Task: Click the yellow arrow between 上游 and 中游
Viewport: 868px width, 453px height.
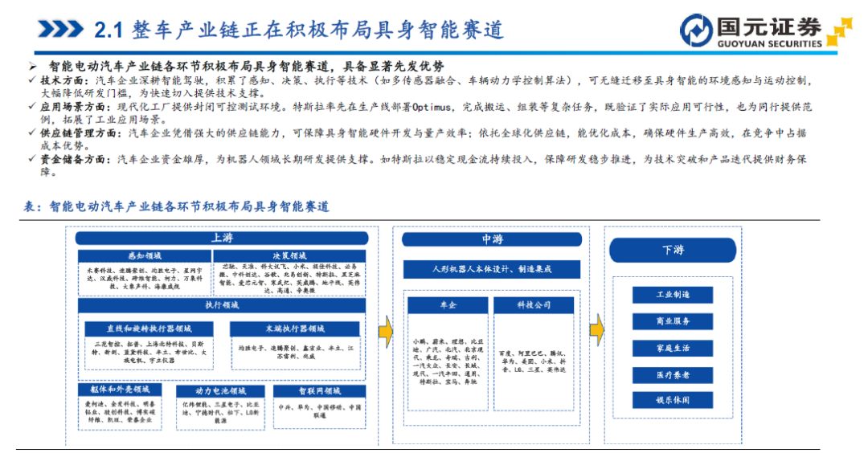Action: pos(386,332)
